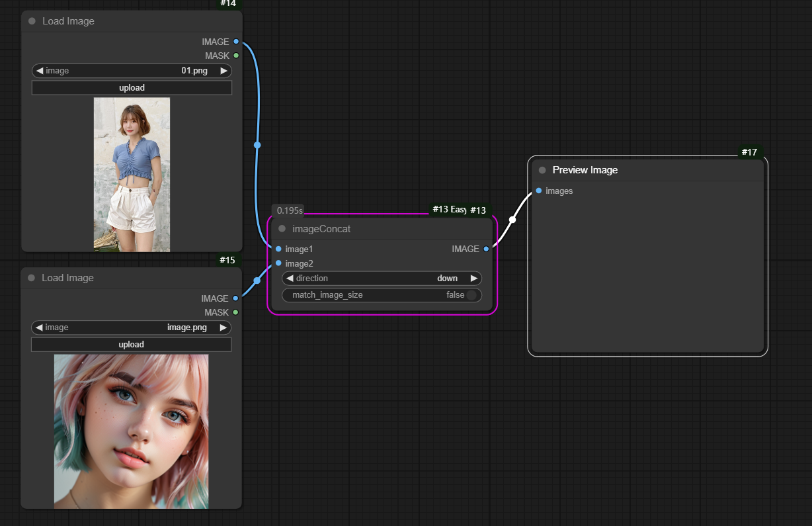The height and width of the screenshot is (526, 812).
Task: Click the image1 input port on imageConcat
Action: [278, 249]
